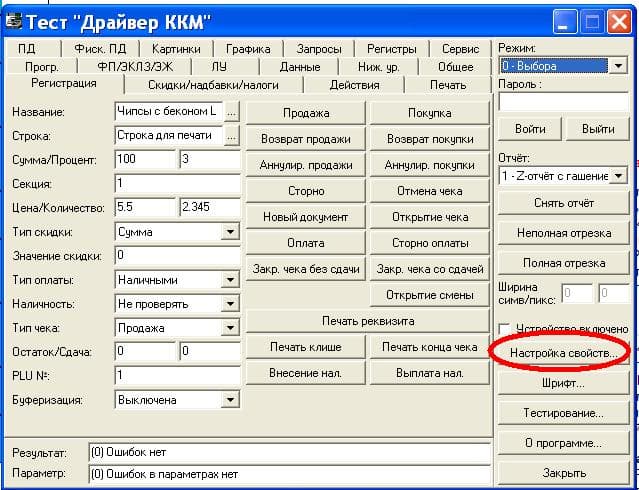Viewport: 639px width, 490px height.
Task: Switch to the Фиск. ПД tab
Action: tap(100, 49)
